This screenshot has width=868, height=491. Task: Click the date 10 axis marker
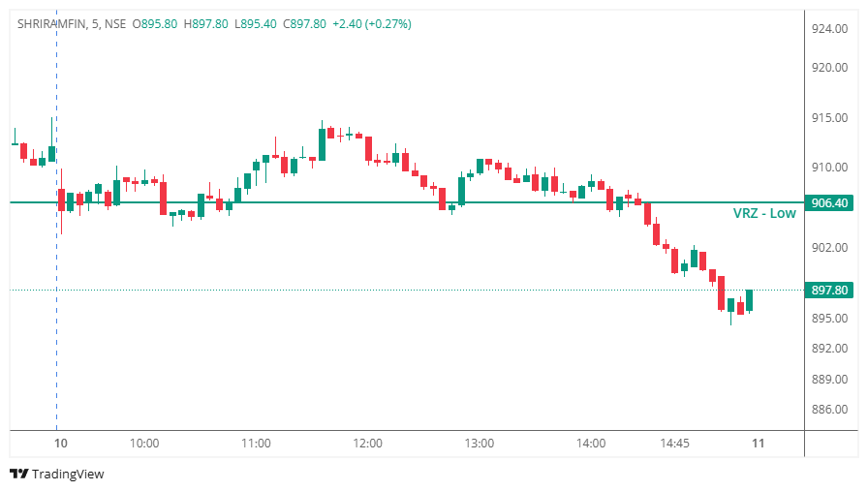click(x=61, y=444)
